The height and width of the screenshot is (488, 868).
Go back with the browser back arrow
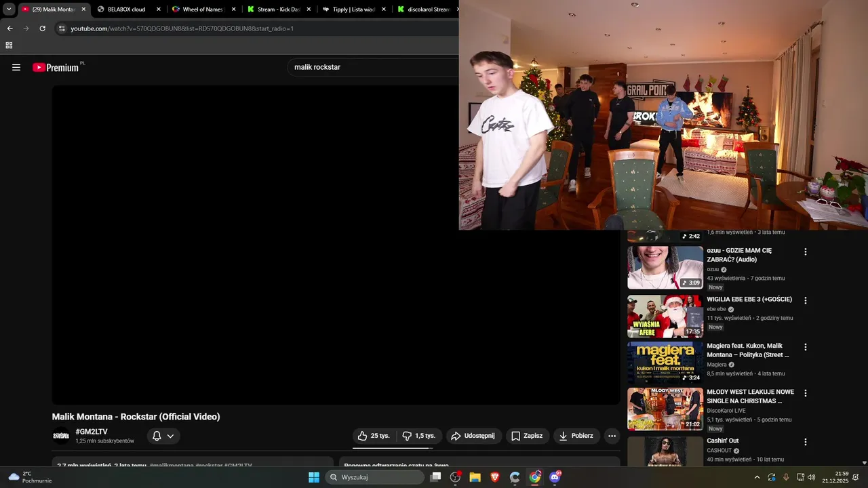pyautogui.click(x=9, y=28)
